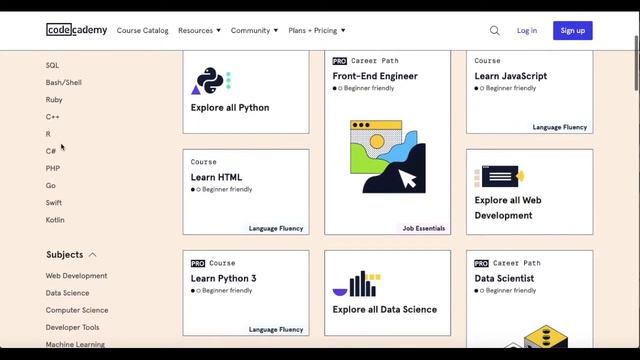Click Language Fluency tag on Learn HTML
Viewport: 640px width, 360px height.
276,229
